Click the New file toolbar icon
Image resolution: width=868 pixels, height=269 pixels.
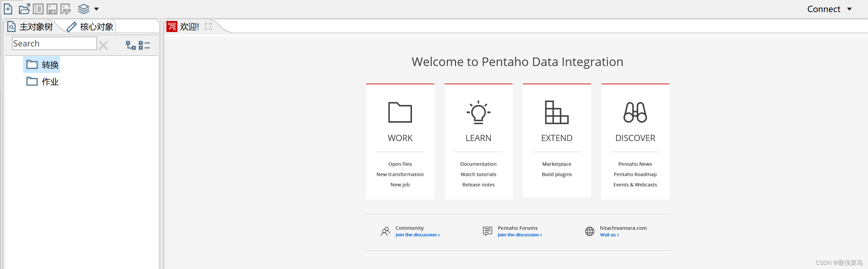point(8,9)
